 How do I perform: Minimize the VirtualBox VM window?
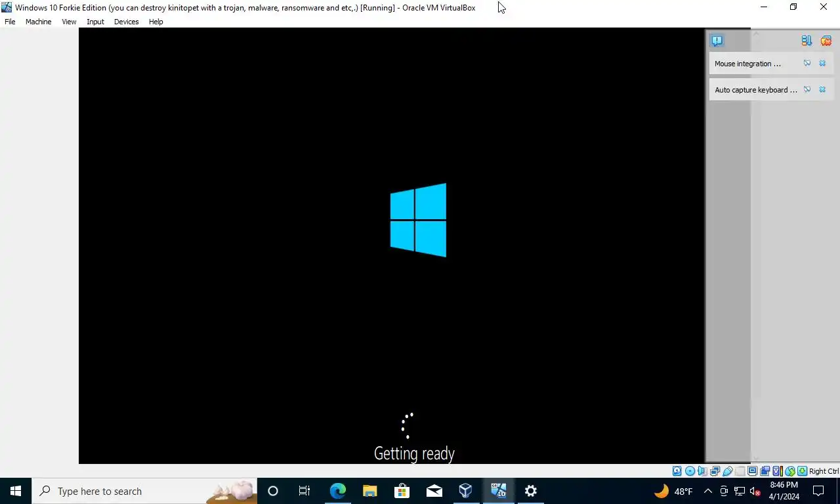point(763,7)
